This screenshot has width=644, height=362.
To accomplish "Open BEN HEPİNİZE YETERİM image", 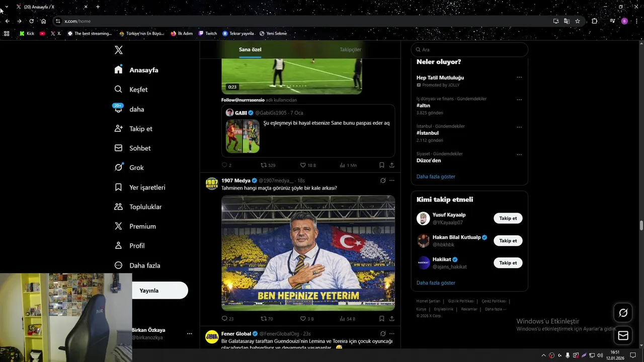I will pyautogui.click(x=308, y=253).
